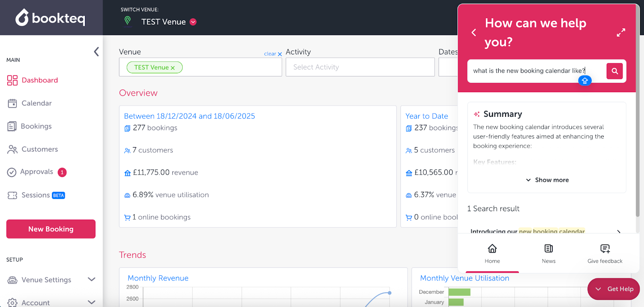Open the Give feedback tab
This screenshot has width=644, height=307.
[x=605, y=254]
